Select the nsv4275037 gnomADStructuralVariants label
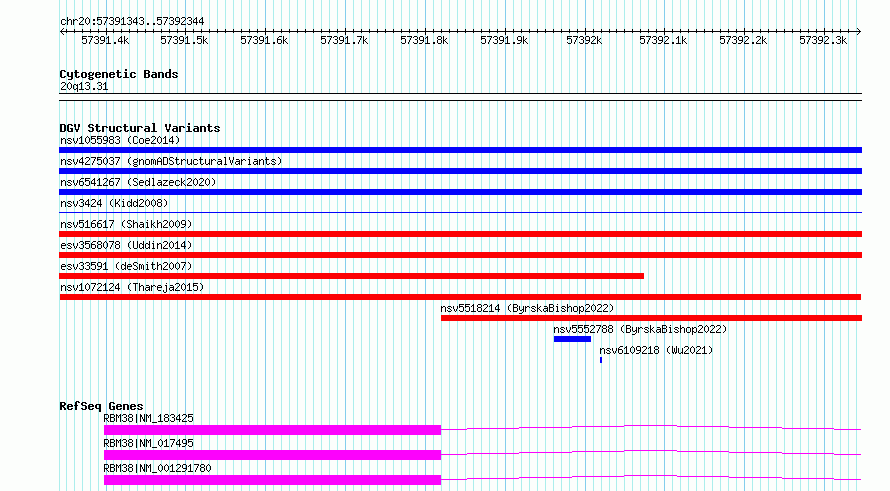This screenshot has width=890, height=491. 171,161
